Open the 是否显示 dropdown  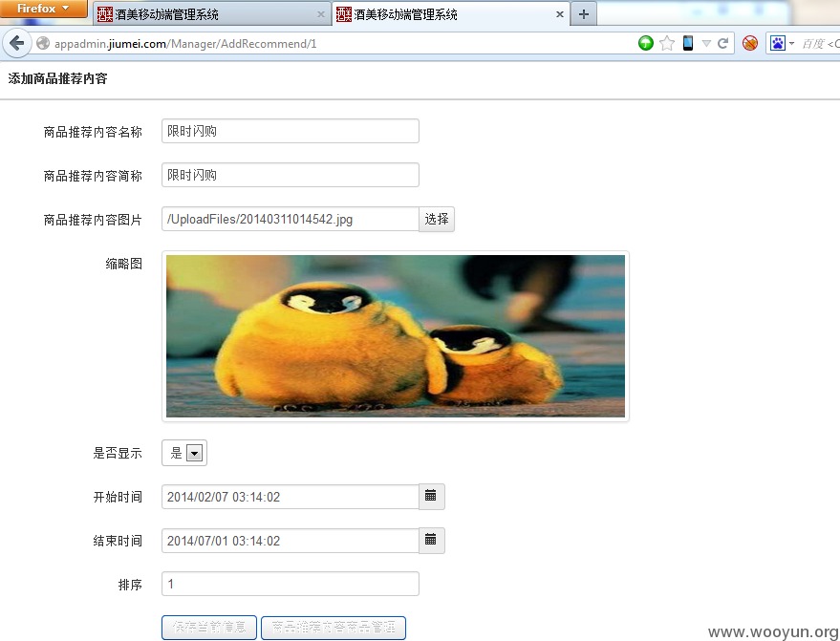tap(184, 453)
